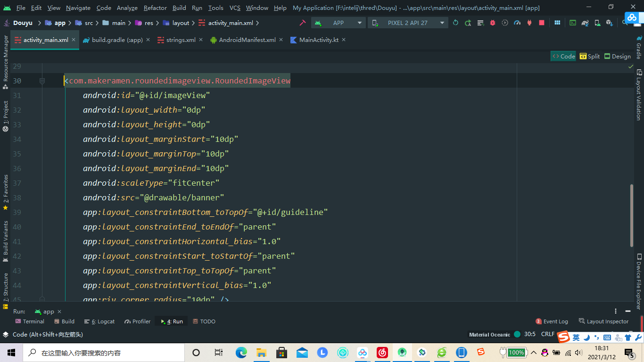Open the Profiler tool window

click(x=138, y=321)
